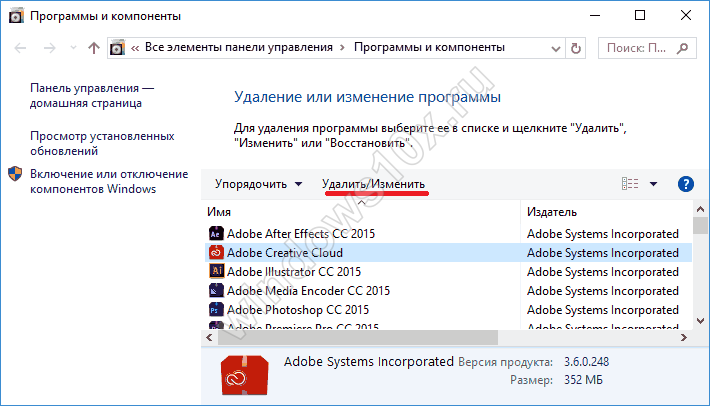This screenshot has height=406, width=710.
Task: Click the forward navigation arrow
Action: click(49, 48)
